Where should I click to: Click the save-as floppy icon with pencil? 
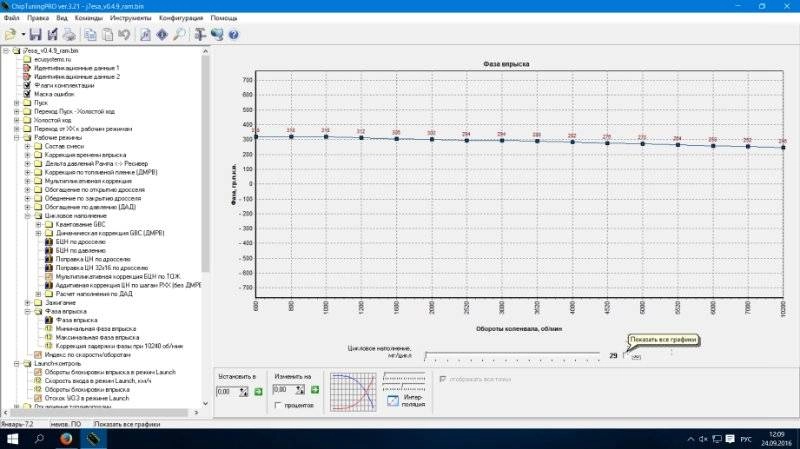[53, 35]
